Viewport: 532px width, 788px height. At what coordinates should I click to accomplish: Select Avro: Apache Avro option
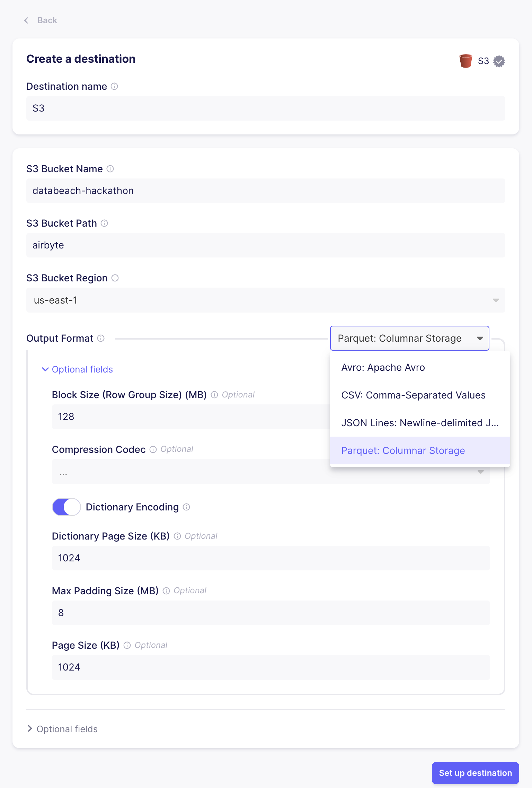pyautogui.click(x=383, y=367)
